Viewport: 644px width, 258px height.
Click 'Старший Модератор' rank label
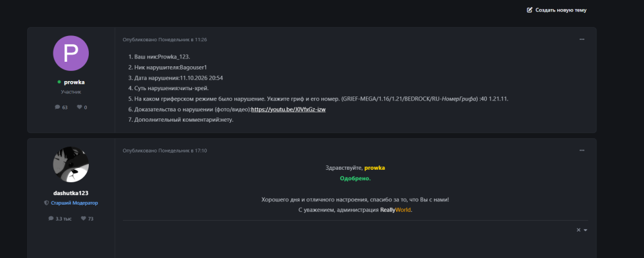74,203
